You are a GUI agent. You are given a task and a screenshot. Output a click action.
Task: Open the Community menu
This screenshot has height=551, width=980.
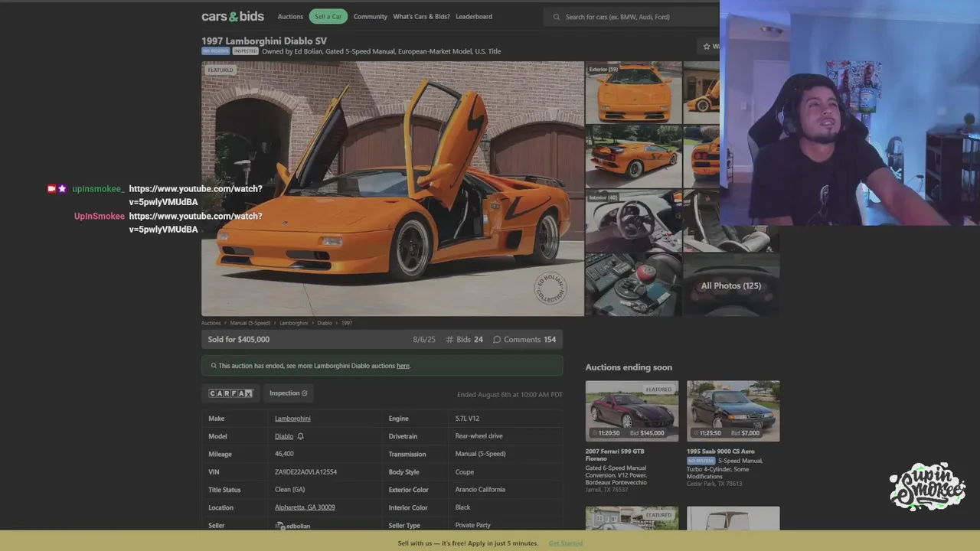click(371, 17)
